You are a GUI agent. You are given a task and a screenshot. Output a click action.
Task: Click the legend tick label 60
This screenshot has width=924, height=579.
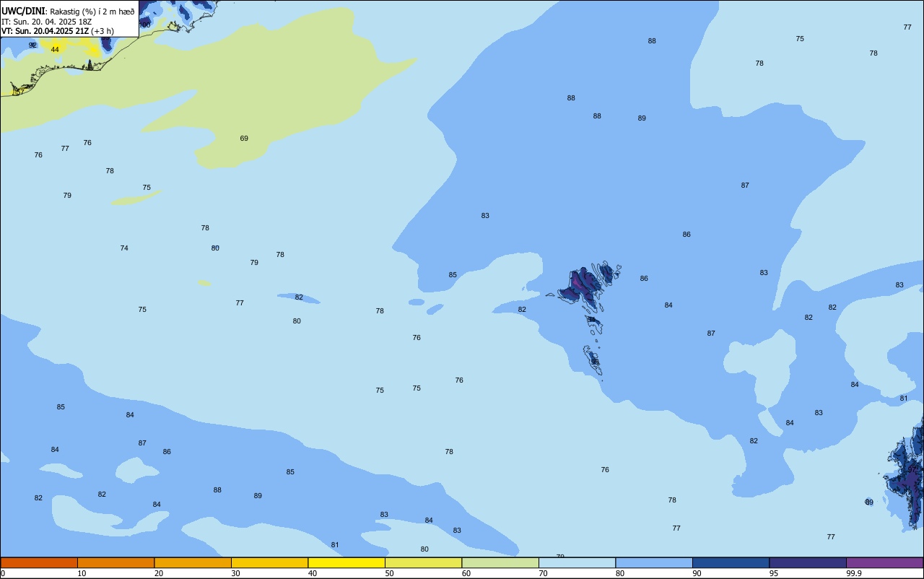[466, 573]
